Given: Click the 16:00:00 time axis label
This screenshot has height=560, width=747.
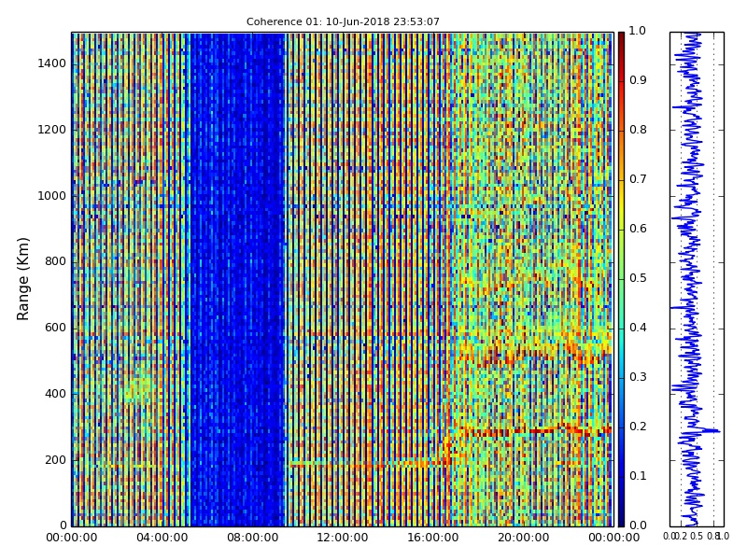Looking at the screenshot, I should pyautogui.click(x=433, y=538).
